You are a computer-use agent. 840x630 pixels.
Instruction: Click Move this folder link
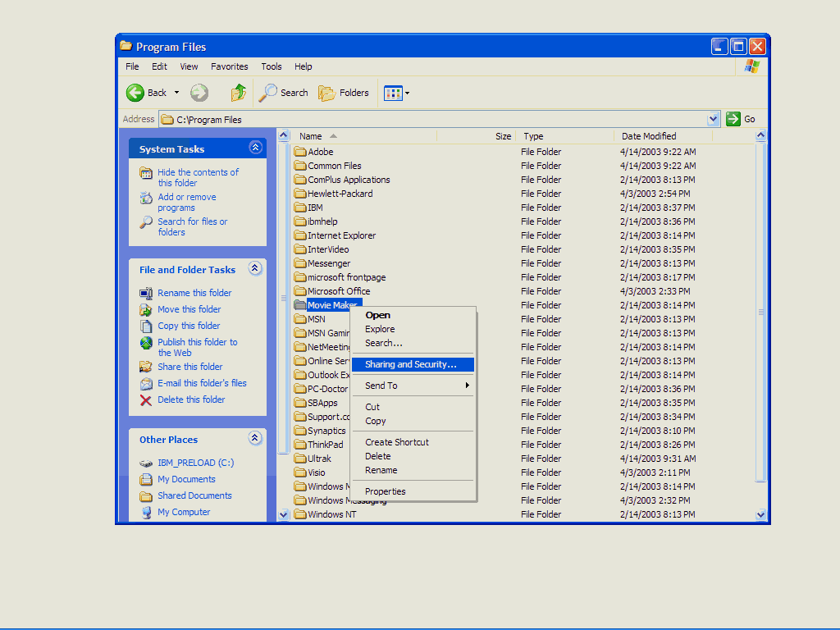click(x=189, y=309)
